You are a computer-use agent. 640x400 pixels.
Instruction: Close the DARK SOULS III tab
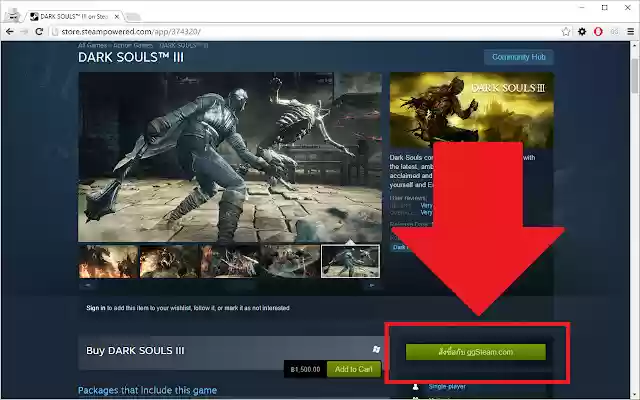[117, 17]
